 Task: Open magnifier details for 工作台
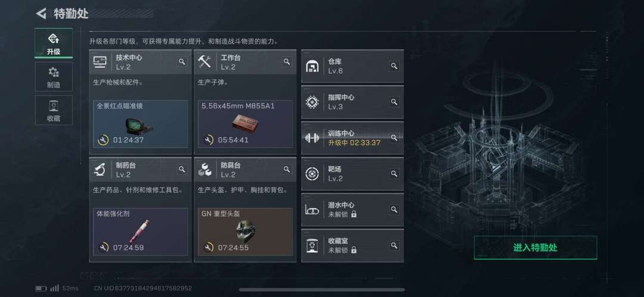point(287,61)
